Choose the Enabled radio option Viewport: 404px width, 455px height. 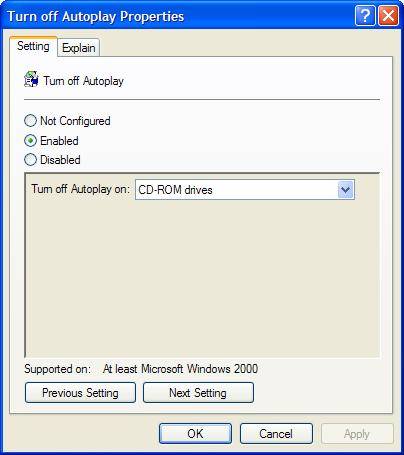pos(30,141)
